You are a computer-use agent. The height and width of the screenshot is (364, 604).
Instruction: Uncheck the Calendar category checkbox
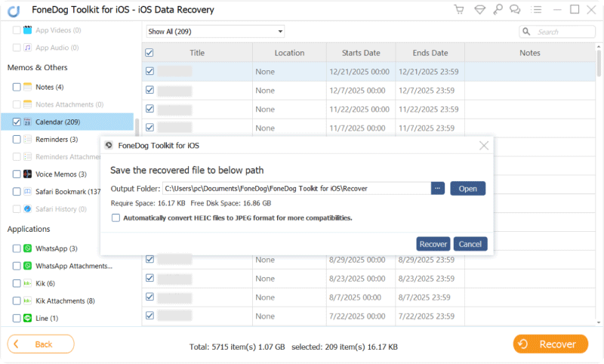click(x=17, y=122)
